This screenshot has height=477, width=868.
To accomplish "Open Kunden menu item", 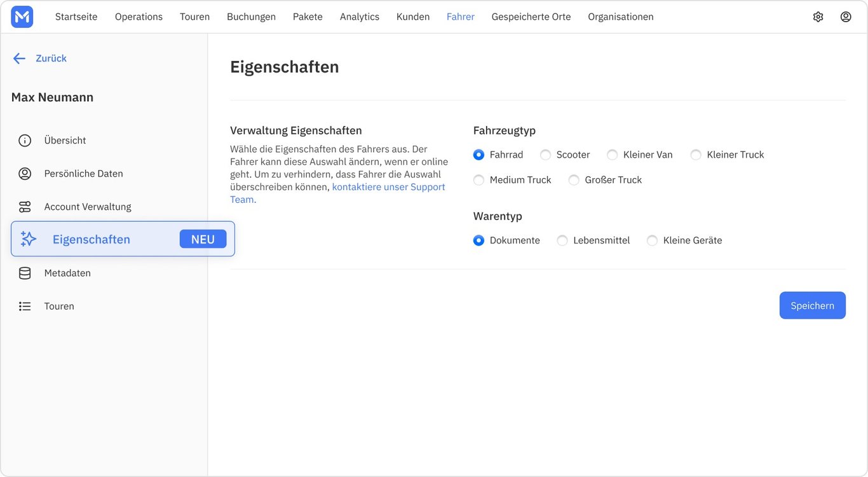I will coord(413,17).
